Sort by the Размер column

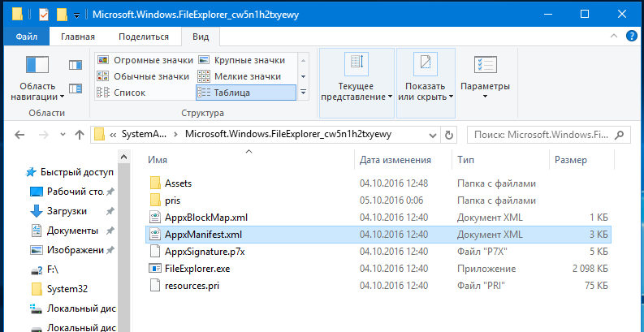point(581,160)
